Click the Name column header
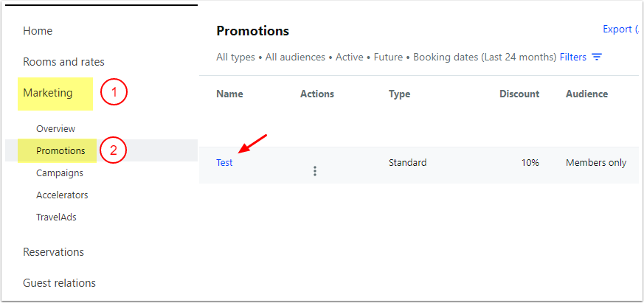Image resolution: width=644 pixels, height=303 pixels. pos(229,94)
